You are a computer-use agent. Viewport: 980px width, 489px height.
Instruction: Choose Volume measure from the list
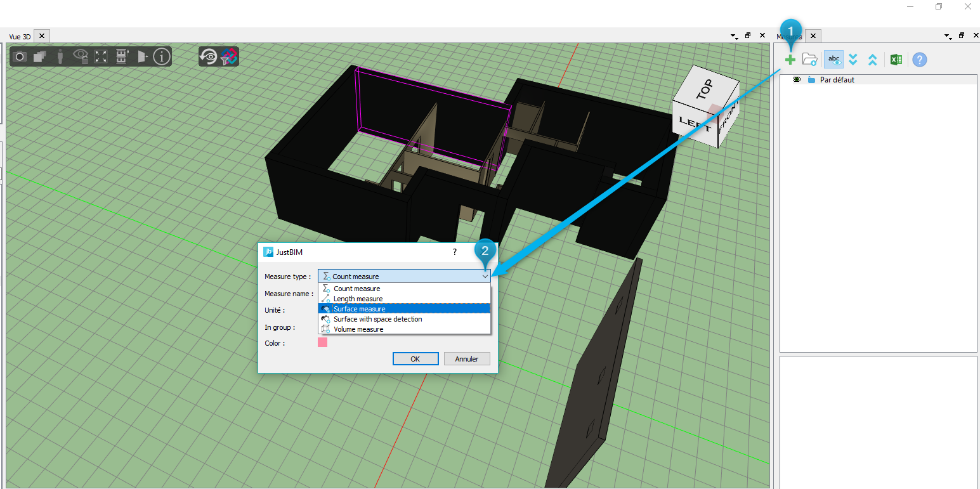tap(404, 329)
